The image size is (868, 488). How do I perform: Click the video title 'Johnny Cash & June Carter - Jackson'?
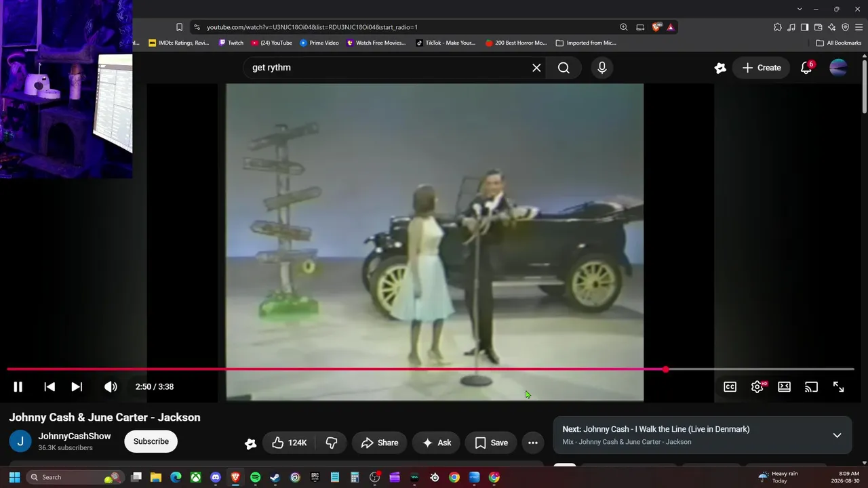coord(104,418)
